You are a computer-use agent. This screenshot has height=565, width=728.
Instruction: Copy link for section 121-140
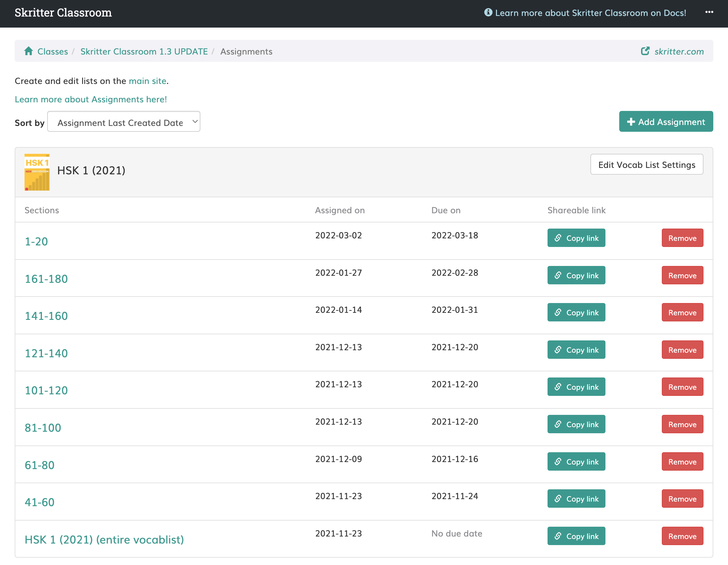576,349
